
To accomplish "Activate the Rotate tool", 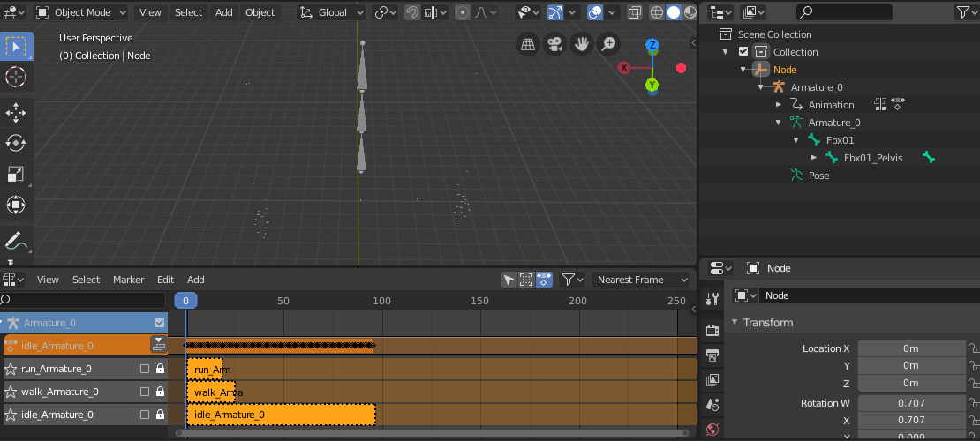I will [16, 143].
